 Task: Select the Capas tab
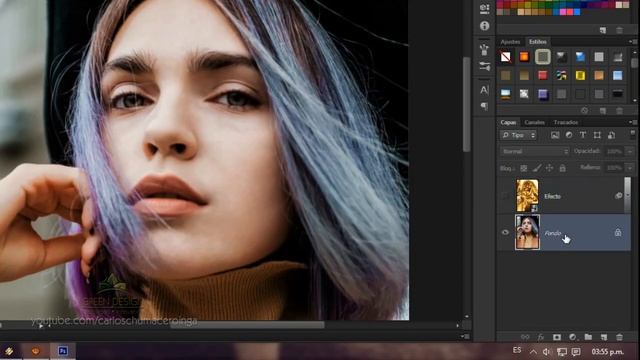[508, 122]
